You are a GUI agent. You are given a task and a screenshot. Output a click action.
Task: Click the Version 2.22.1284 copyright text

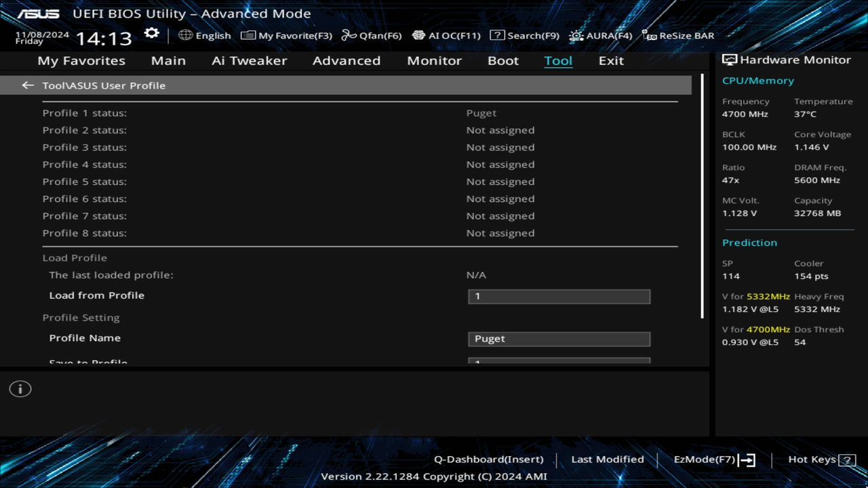[x=434, y=476]
